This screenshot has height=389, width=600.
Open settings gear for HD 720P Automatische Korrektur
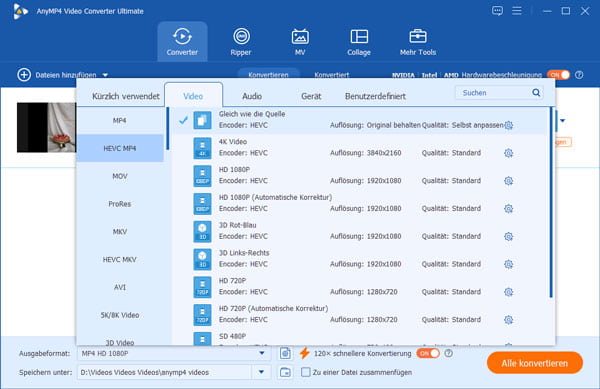[509, 320]
